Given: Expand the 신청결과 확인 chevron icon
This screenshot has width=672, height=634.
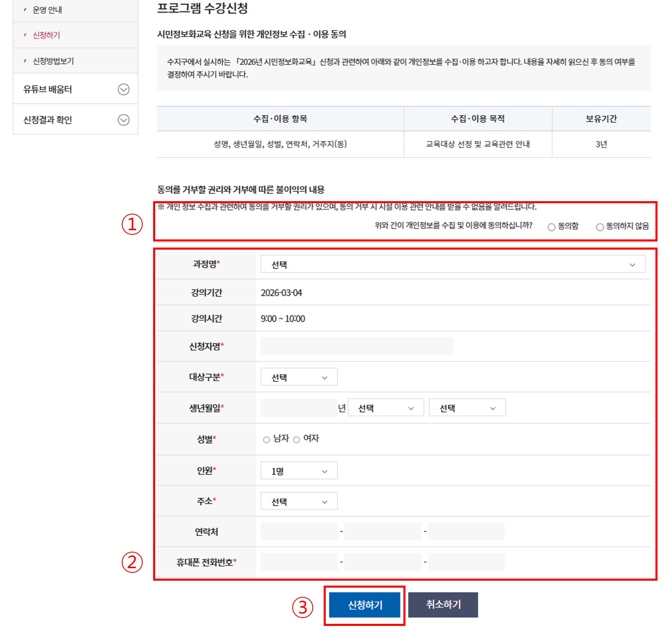Looking at the screenshot, I should [x=123, y=120].
